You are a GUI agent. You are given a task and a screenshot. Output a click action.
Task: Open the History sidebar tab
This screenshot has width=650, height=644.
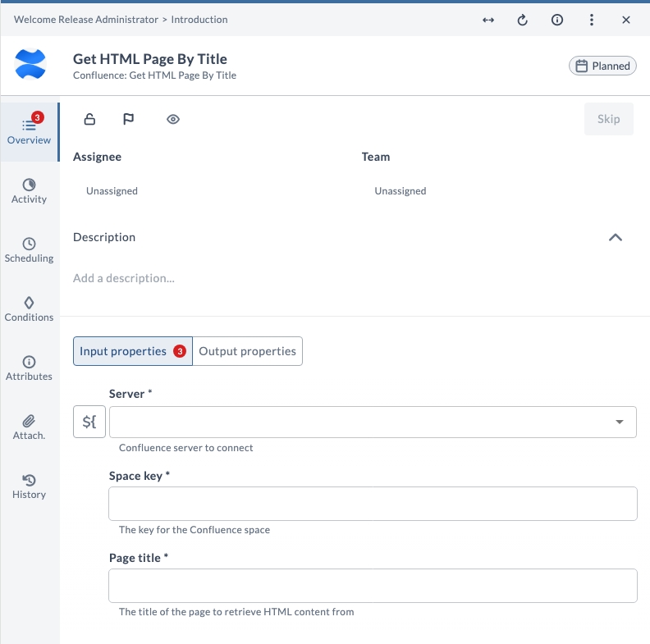(x=29, y=486)
